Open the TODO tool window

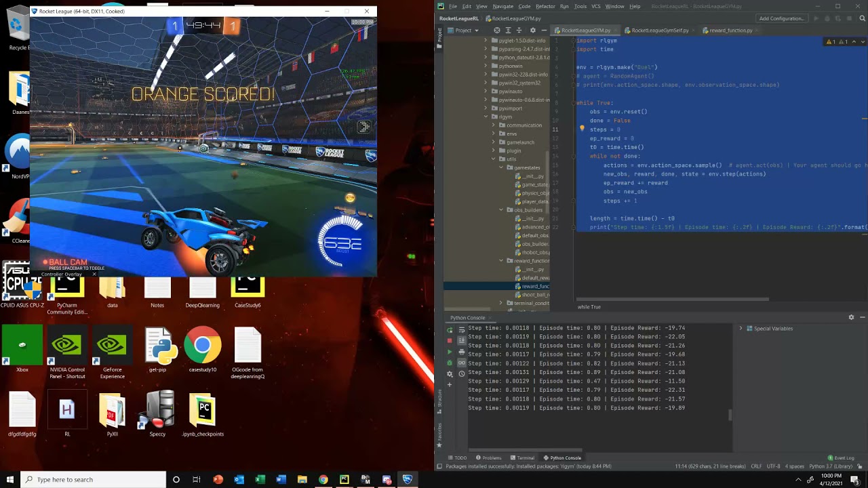(x=457, y=458)
